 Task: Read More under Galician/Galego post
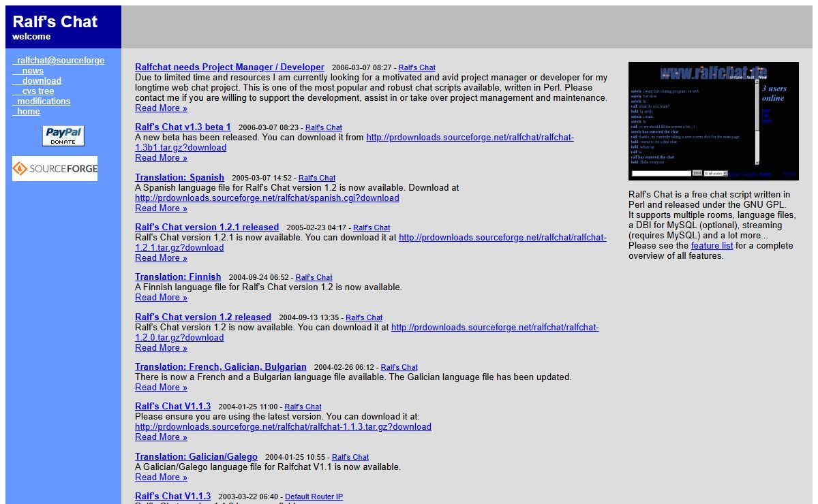[x=161, y=477]
